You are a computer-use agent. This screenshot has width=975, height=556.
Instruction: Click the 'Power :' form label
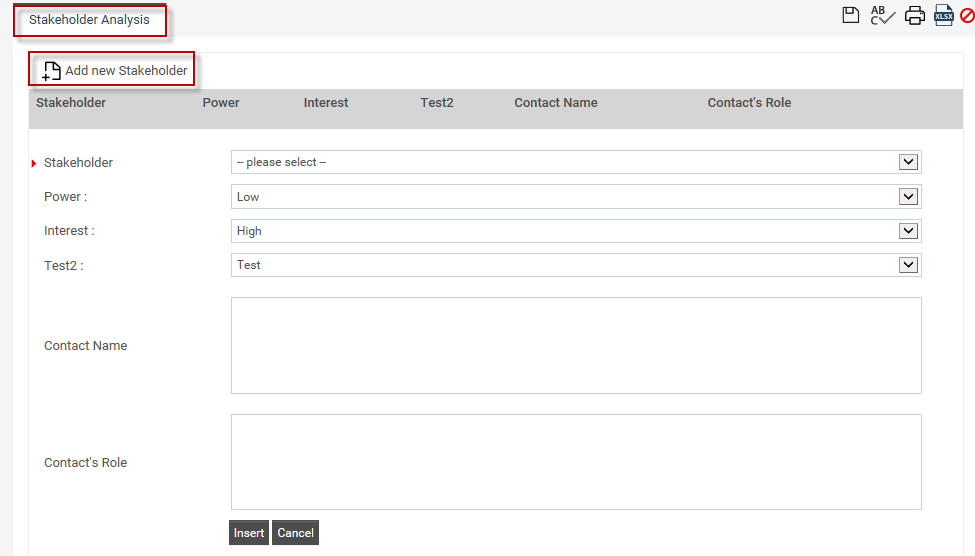(65, 197)
